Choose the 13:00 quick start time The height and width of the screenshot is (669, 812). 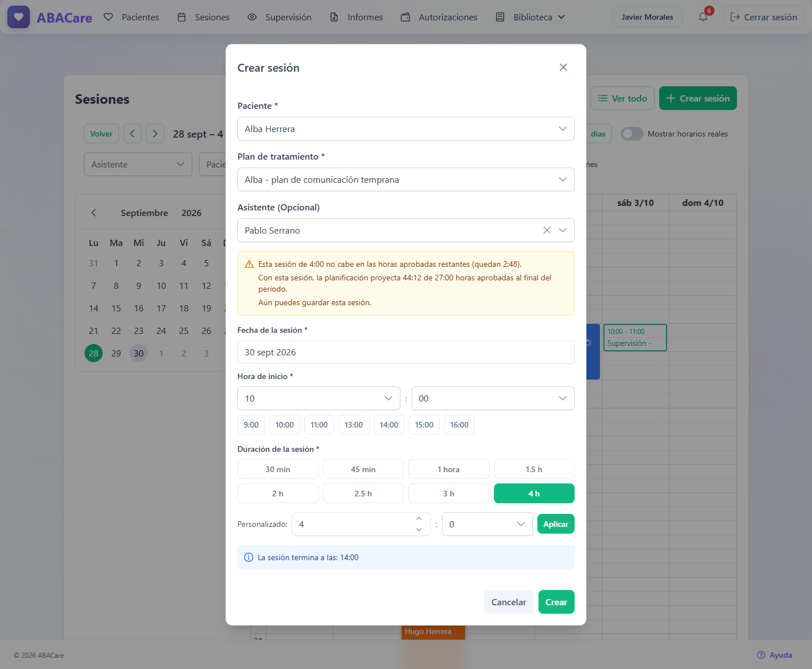pyautogui.click(x=354, y=425)
